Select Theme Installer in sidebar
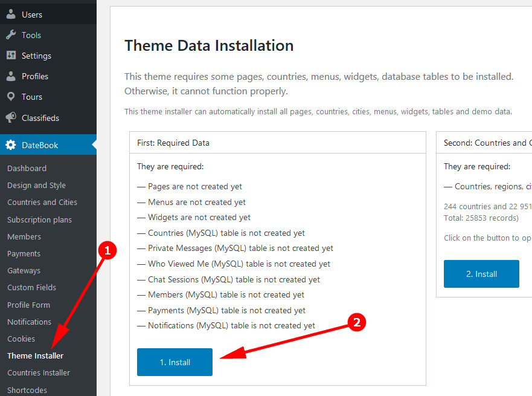The width and height of the screenshot is (532, 396). tap(35, 355)
